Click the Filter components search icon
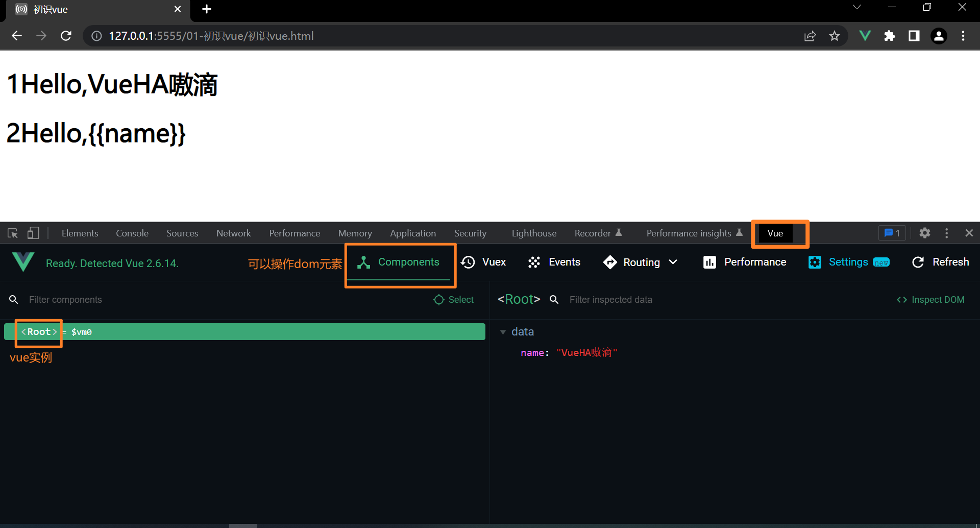Viewport: 980px width, 528px height. pos(14,300)
